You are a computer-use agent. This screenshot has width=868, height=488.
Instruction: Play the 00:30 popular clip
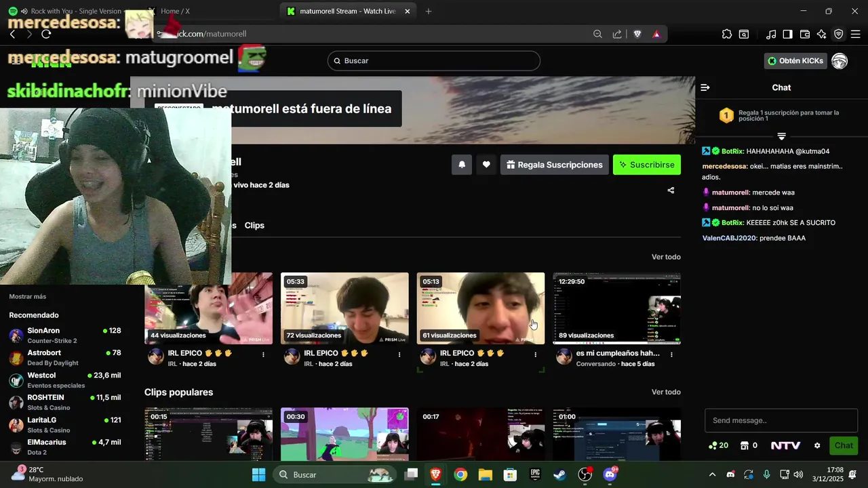click(344, 434)
